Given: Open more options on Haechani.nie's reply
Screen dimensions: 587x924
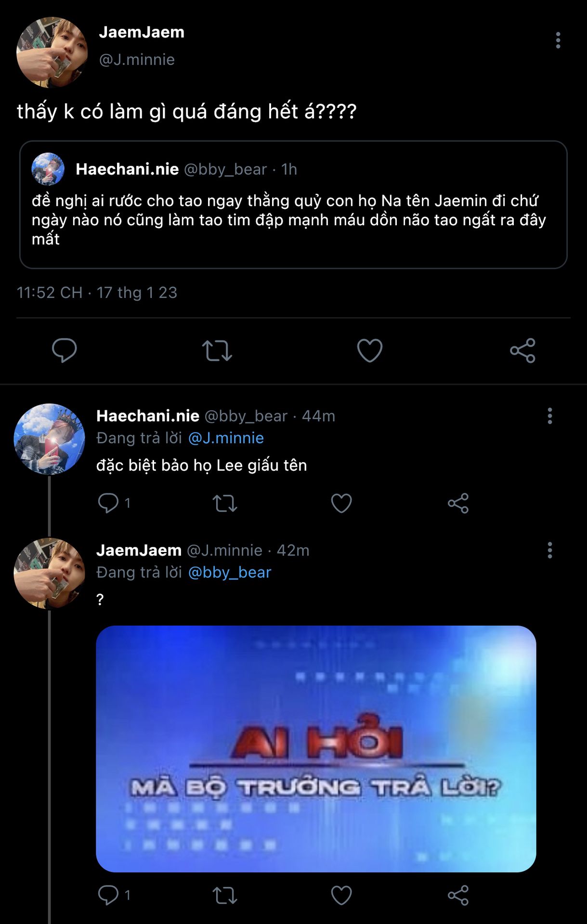Looking at the screenshot, I should [x=549, y=416].
